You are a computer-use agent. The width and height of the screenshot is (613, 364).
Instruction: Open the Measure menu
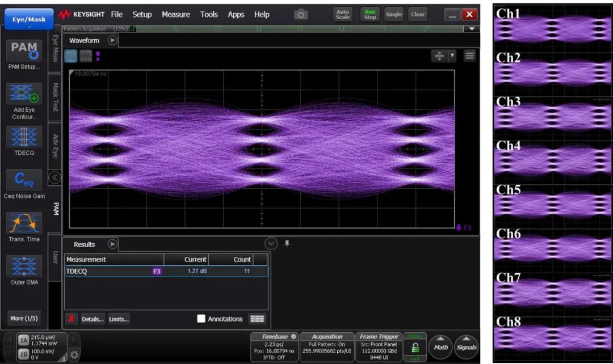[x=175, y=15]
